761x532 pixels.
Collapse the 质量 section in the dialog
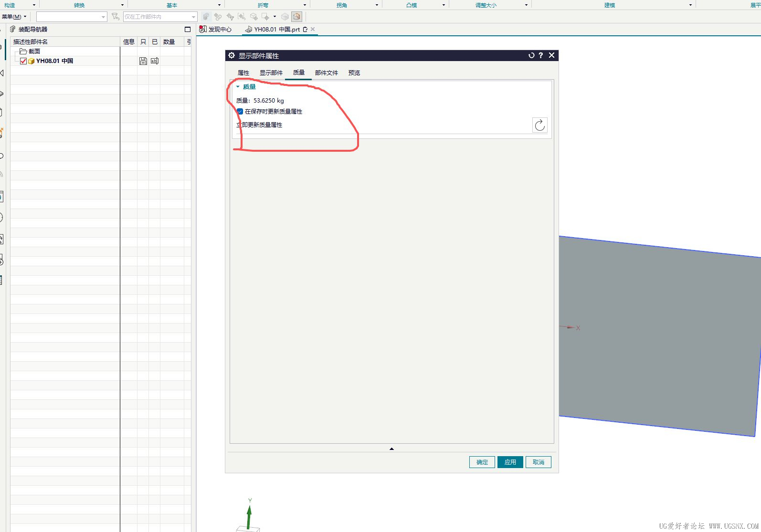click(238, 87)
